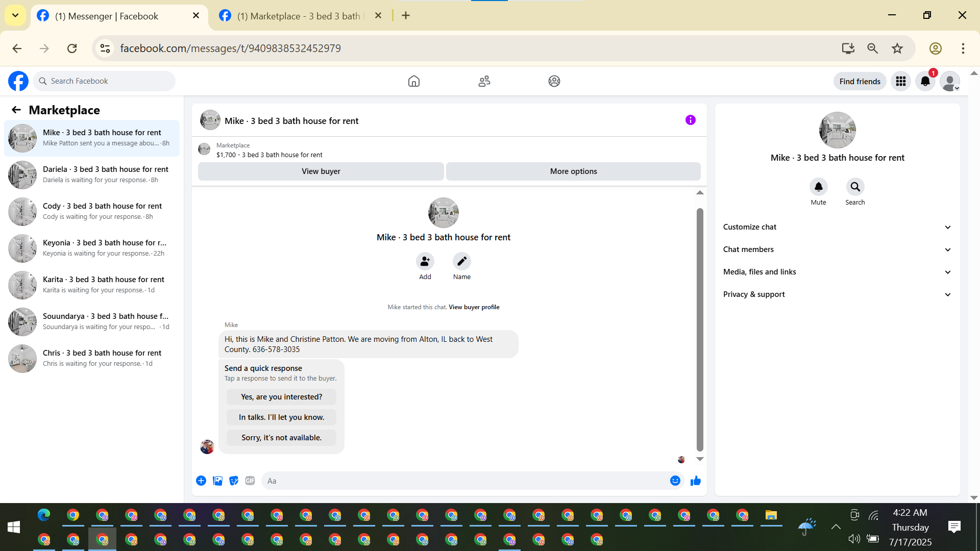The height and width of the screenshot is (551, 980).
Task: Mute this conversation with the bell icon
Action: [818, 187]
